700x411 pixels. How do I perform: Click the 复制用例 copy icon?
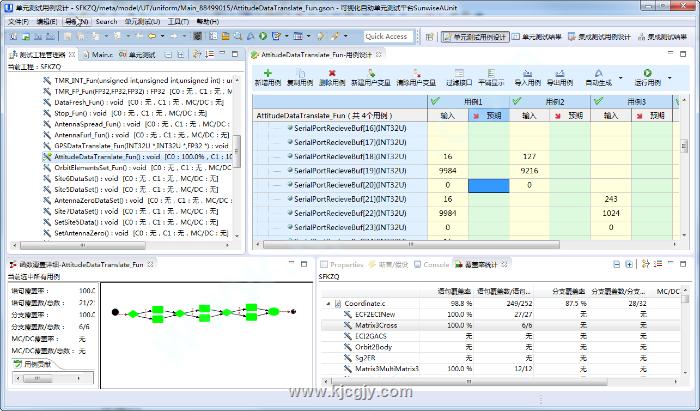pos(302,73)
